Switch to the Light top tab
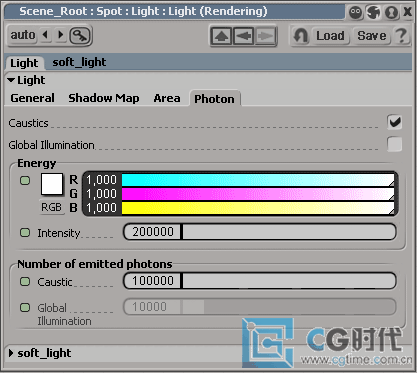 point(24,63)
